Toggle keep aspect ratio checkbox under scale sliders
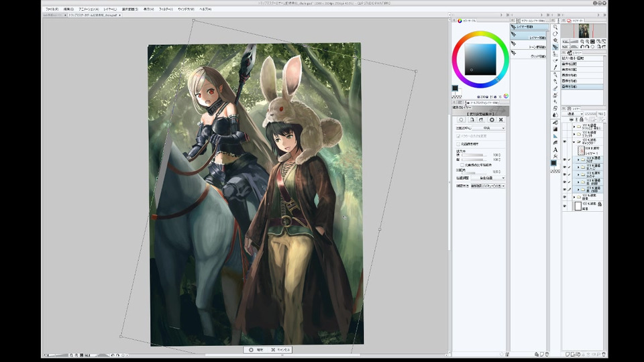The height and width of the screenshot is (362, 644). pos(462,165)
